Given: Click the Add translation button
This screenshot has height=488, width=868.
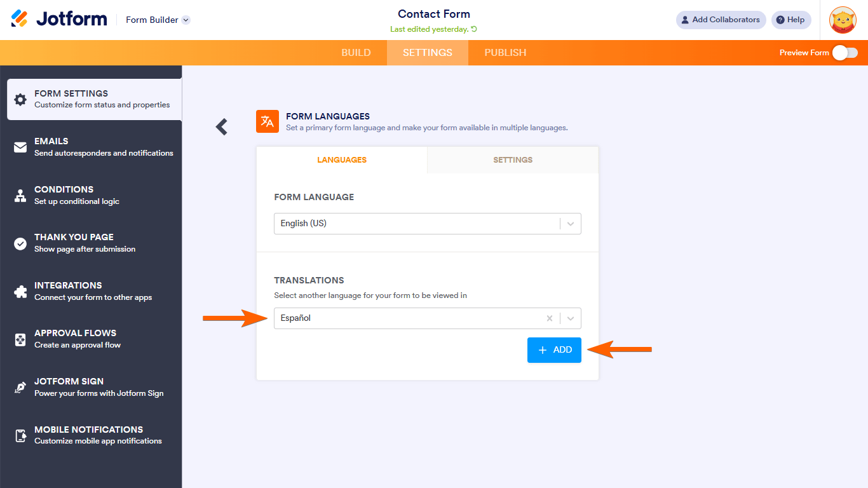Looking at the screenshot, I should 554,350.
